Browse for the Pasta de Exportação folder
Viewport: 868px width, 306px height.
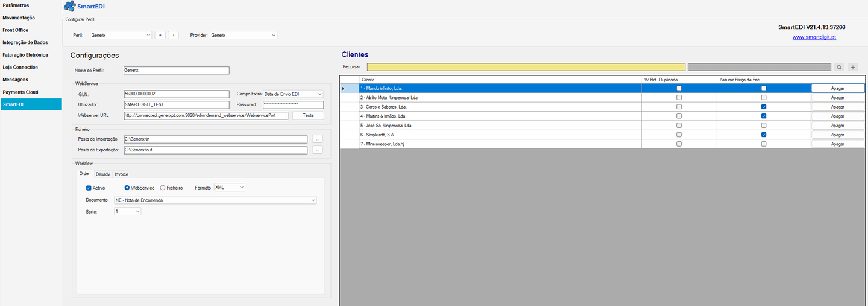pyautogui.click(x=318, y=150)
